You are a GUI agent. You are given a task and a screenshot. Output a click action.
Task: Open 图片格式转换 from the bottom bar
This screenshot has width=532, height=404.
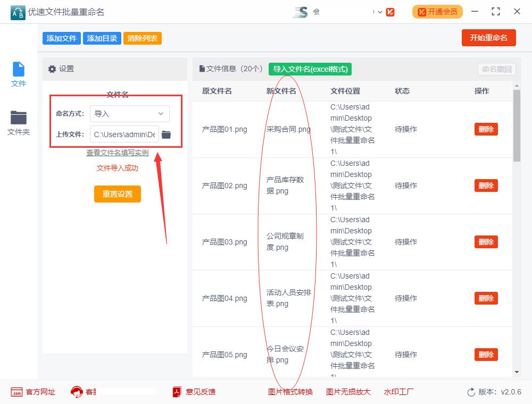pyautogui.click(x=290, y=392)
